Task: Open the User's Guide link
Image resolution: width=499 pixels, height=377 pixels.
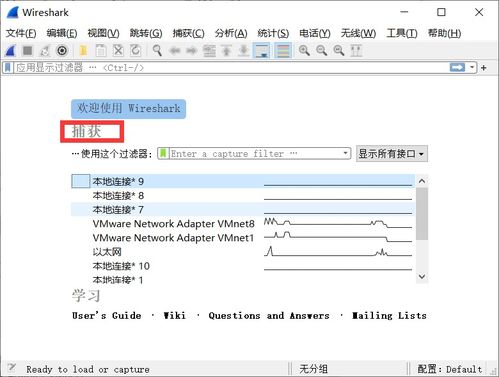Action: tap(107, 315)
